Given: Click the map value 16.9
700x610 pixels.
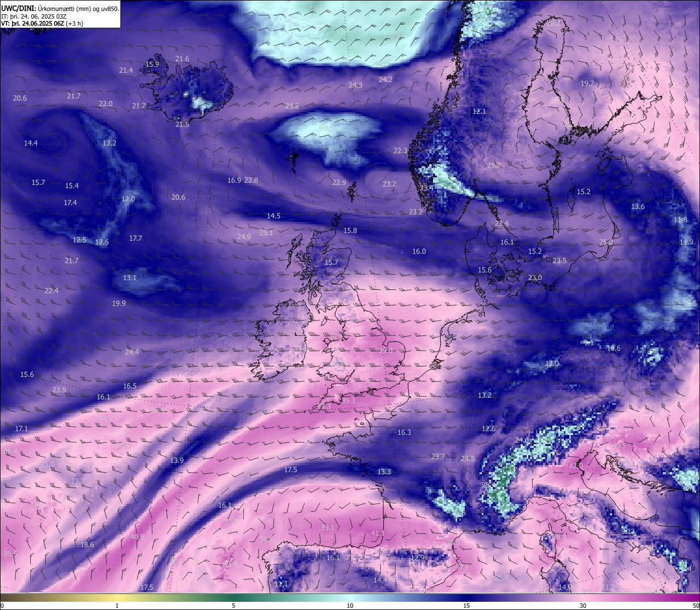Looking at the screenshot, I should point(234,181).
